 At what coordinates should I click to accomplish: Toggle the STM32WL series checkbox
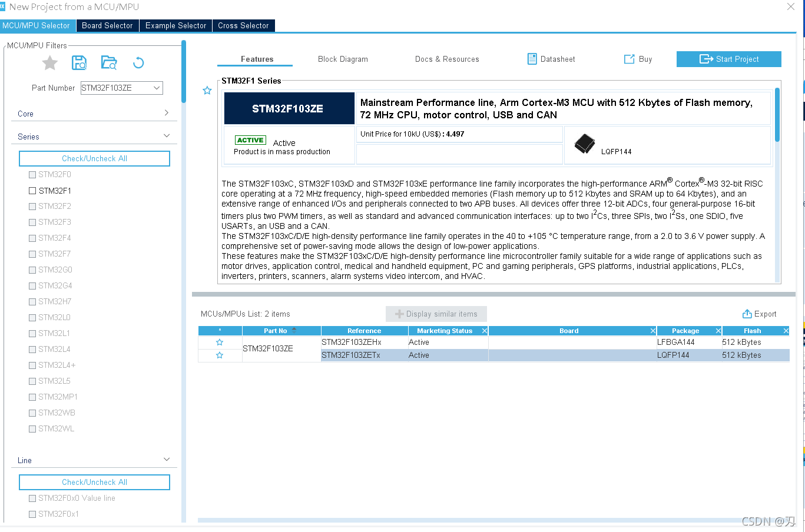32,429
